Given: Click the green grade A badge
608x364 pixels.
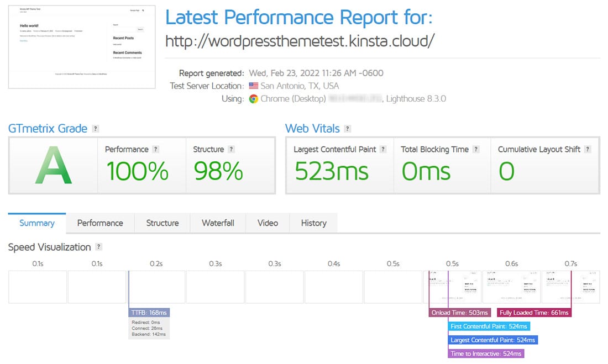Looking at the screenshot, I should click(53, 166).
